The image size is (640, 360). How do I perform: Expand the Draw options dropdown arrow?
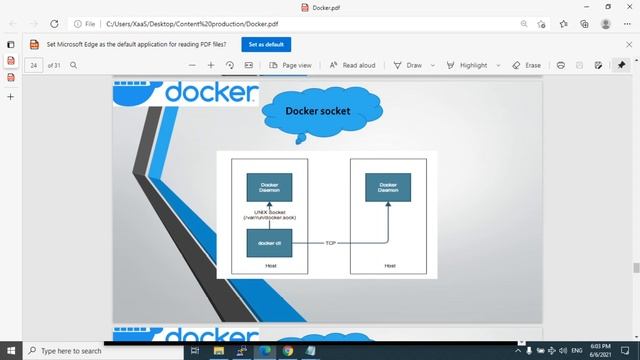click(x=433, y=65)
